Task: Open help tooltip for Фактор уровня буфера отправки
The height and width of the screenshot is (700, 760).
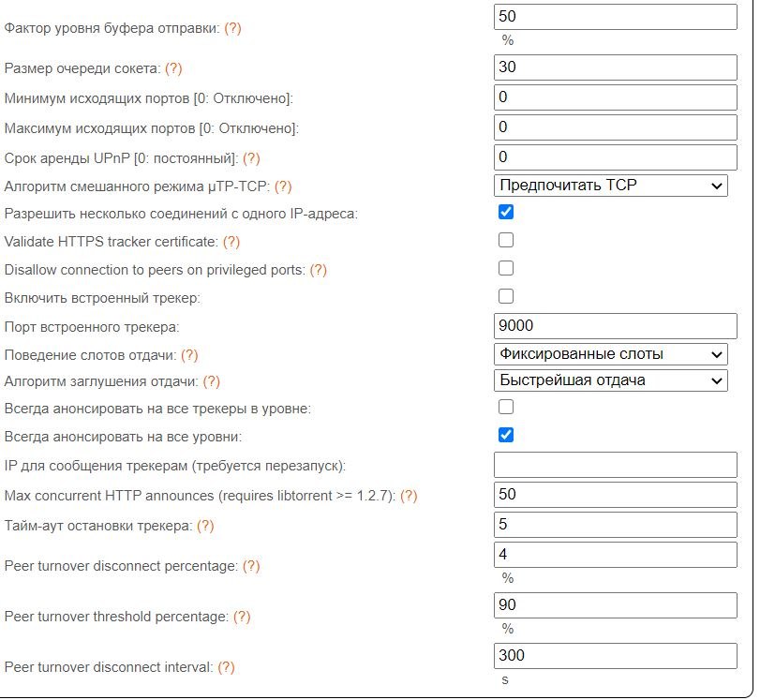Action: click(232, 28)
